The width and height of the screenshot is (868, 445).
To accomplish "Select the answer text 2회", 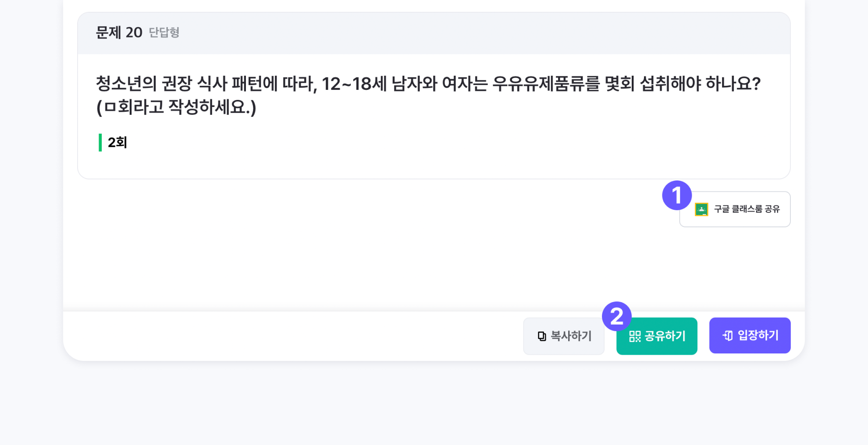I will [x=117, y=142].
